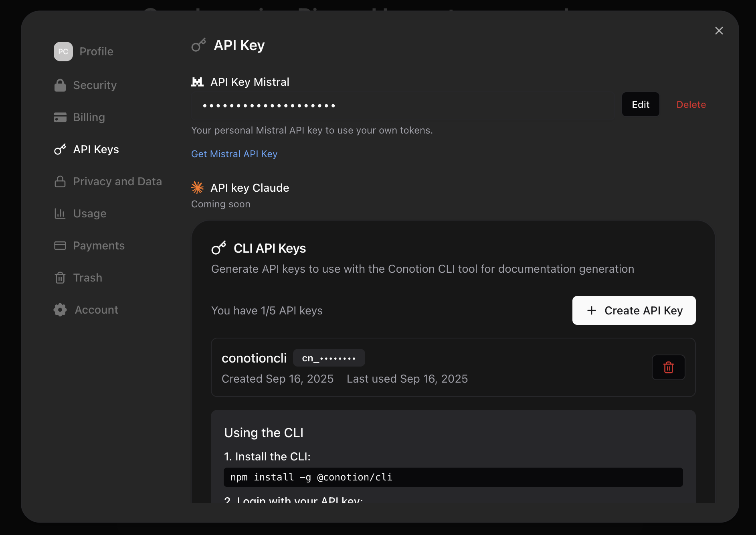
Task: Click the Trash bin sidebar icon
Action: pyautogui.click(x=60, y=278)
